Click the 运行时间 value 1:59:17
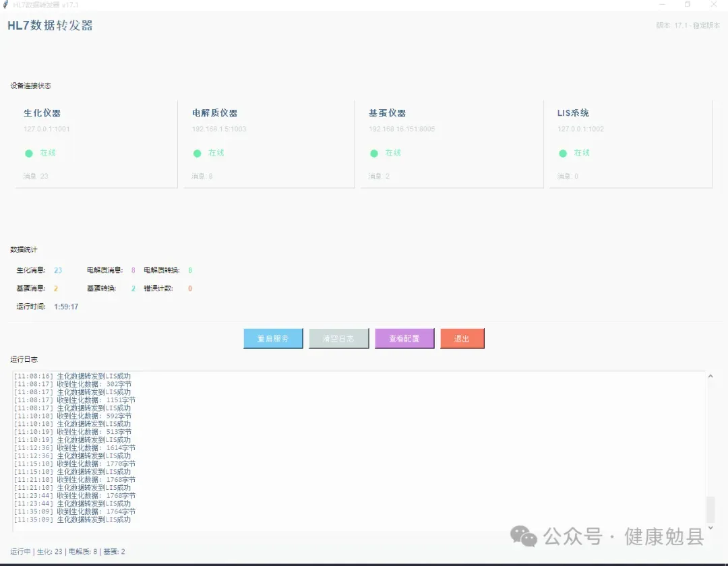 66,307
